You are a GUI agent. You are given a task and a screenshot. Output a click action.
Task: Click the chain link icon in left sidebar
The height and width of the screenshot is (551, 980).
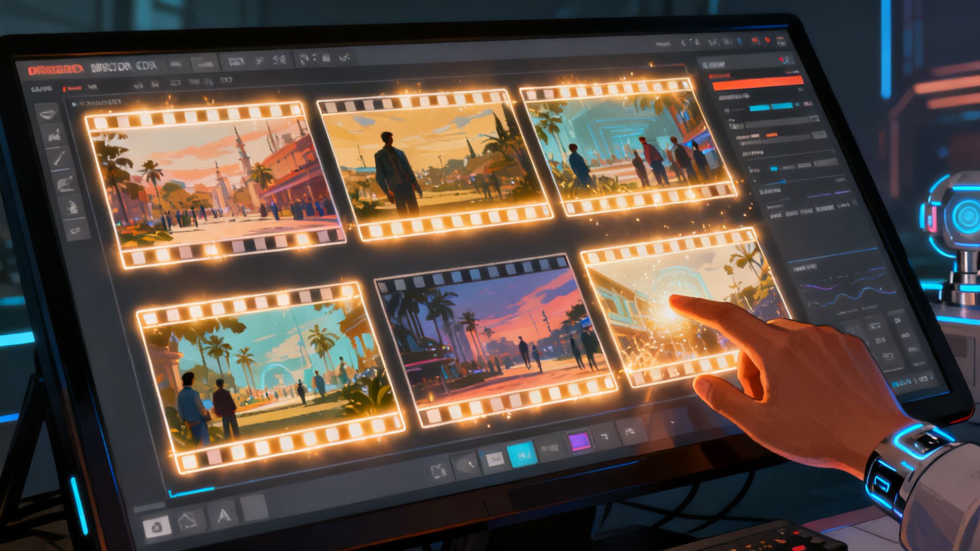76,231
